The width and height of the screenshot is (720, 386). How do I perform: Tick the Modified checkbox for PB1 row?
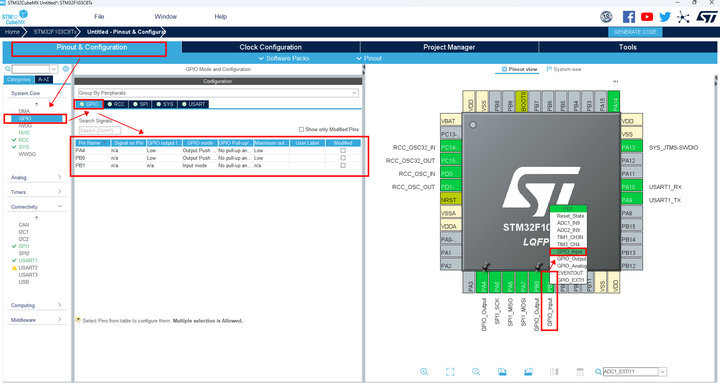[x=343, y=165]
